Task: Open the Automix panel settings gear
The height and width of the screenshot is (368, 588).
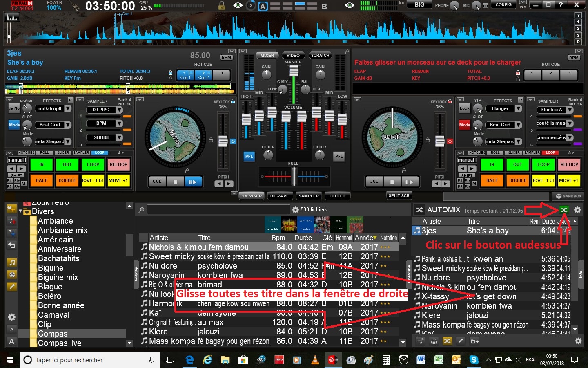Action: pos(577,210)
